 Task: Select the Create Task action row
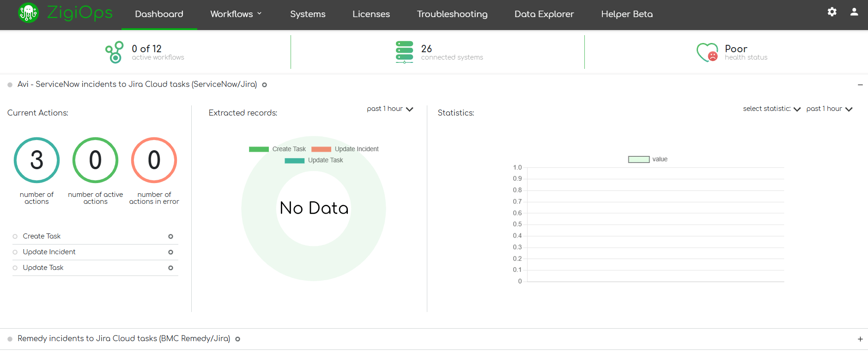(95, 237)
